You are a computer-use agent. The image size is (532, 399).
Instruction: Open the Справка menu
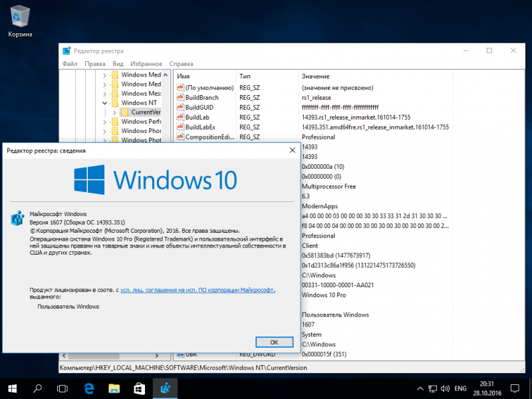pyautogui.click(x=181, y=64)
